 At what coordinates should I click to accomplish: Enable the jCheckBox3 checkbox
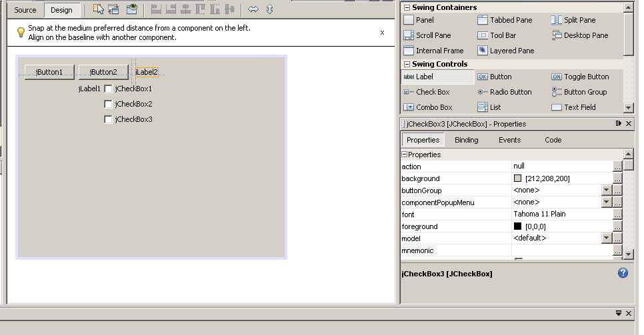[x=109, y=119]
